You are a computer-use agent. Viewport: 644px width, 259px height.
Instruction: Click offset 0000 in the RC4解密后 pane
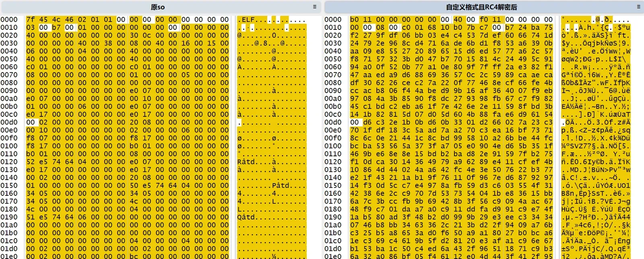(333, 19)
